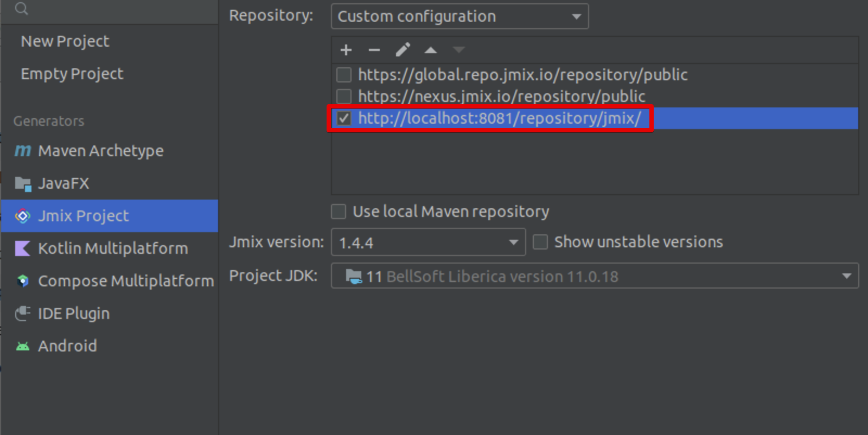Screen dimensions: 868x435
Task: Uncheck the localhost:8081 repository checkbox
Action: coord(344,118)
